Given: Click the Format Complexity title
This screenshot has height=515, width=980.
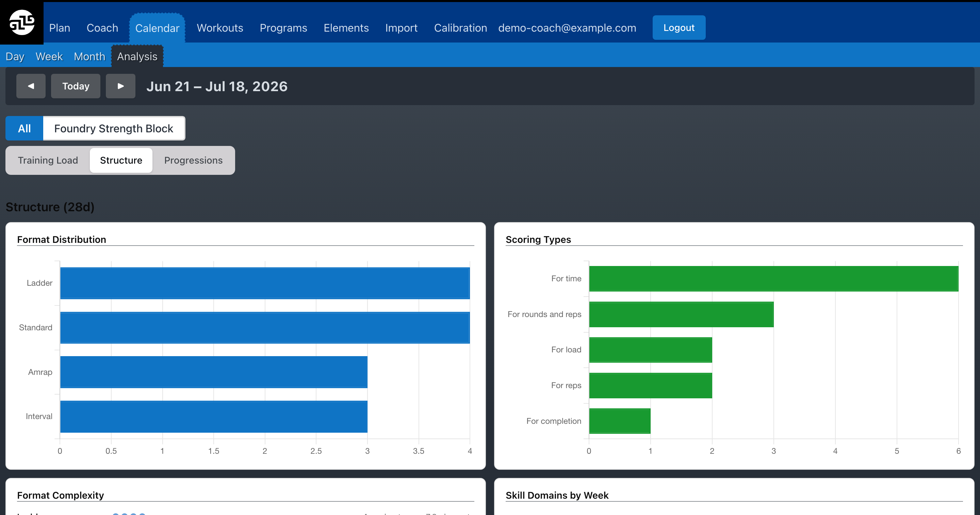Looking at the screenshot, I should pyautogui.click(x=61, y=495).
